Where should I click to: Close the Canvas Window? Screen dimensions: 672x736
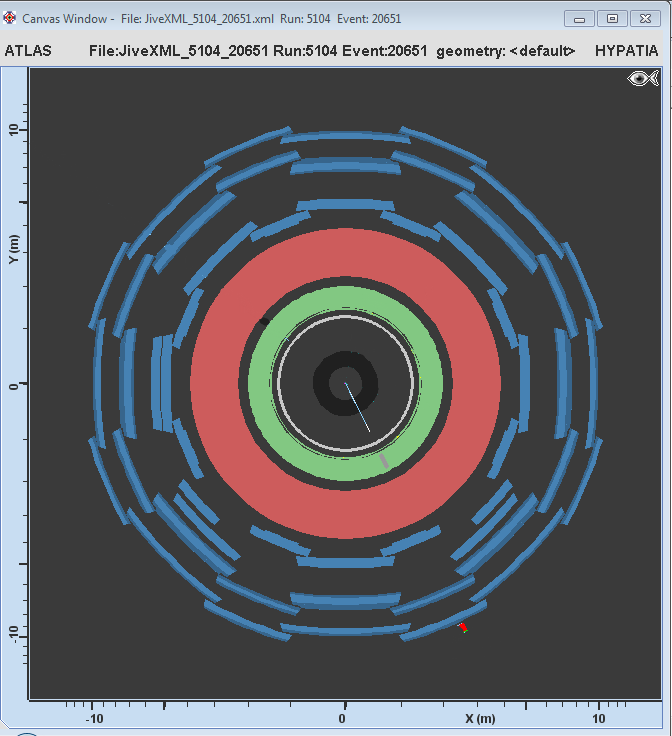tap(646, 18)
